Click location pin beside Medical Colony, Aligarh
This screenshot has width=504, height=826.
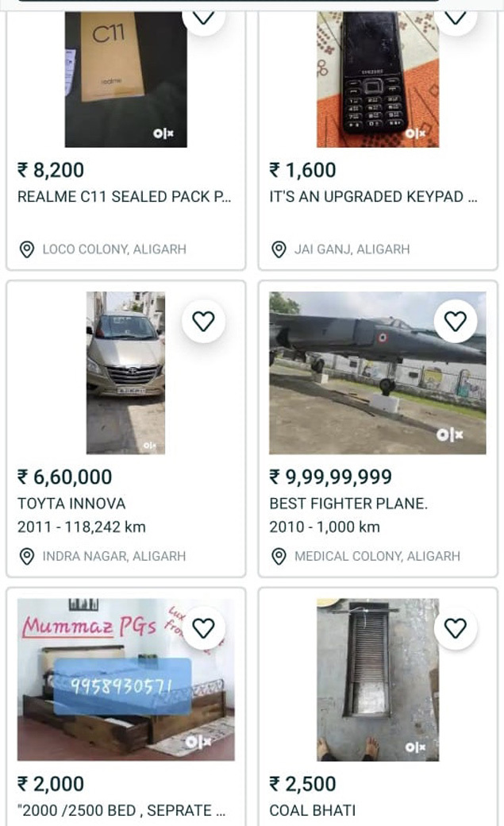click(279, 557)
